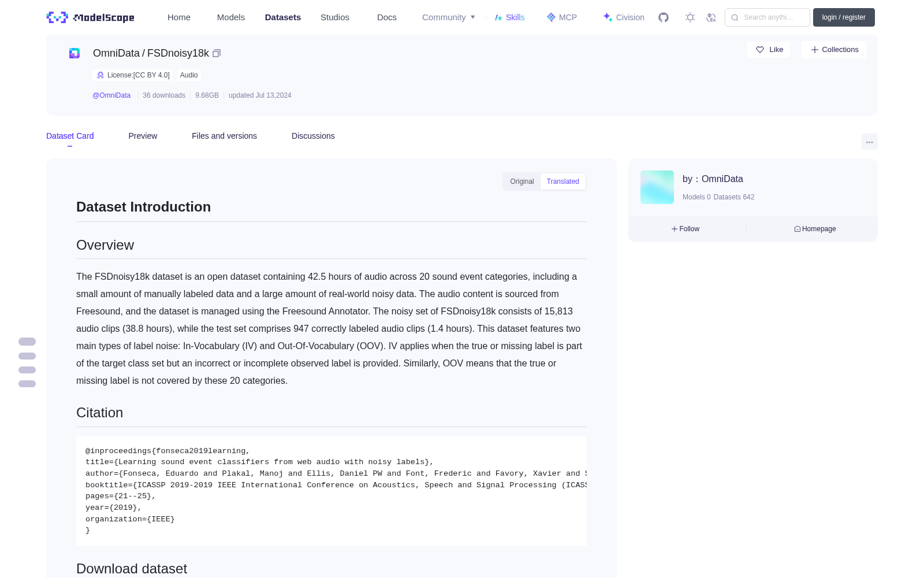Click the 'year={2019},' citation line
The height and width of the screenshot is (578, 924).
(x=114, y=507)
